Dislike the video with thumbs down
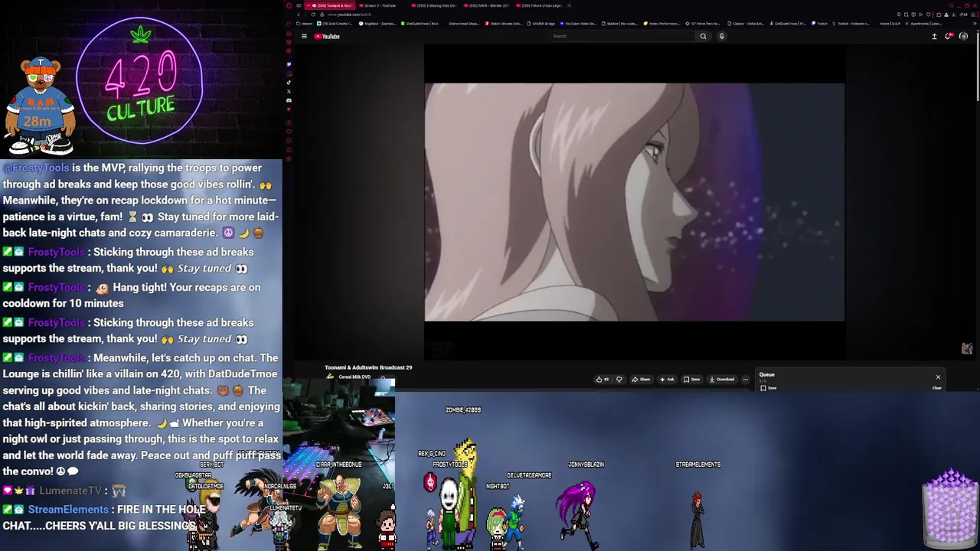Screen dimensions: 980x551 (x=619, y=379)
